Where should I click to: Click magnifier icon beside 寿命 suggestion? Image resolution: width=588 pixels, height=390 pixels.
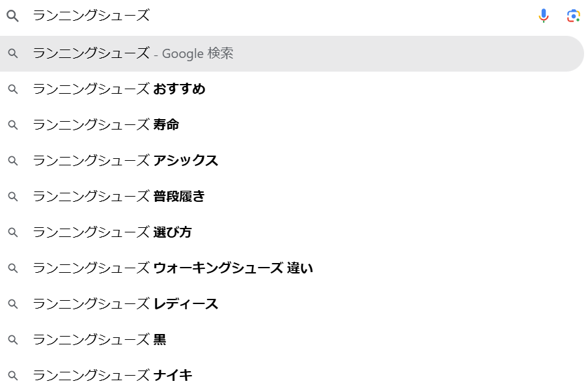(13, 125)
